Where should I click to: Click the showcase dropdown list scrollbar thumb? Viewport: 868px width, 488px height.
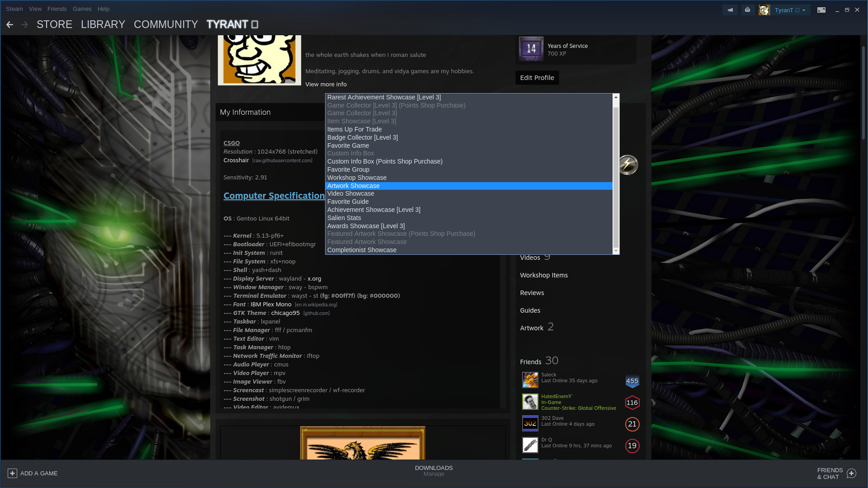[x=616, y=177]
